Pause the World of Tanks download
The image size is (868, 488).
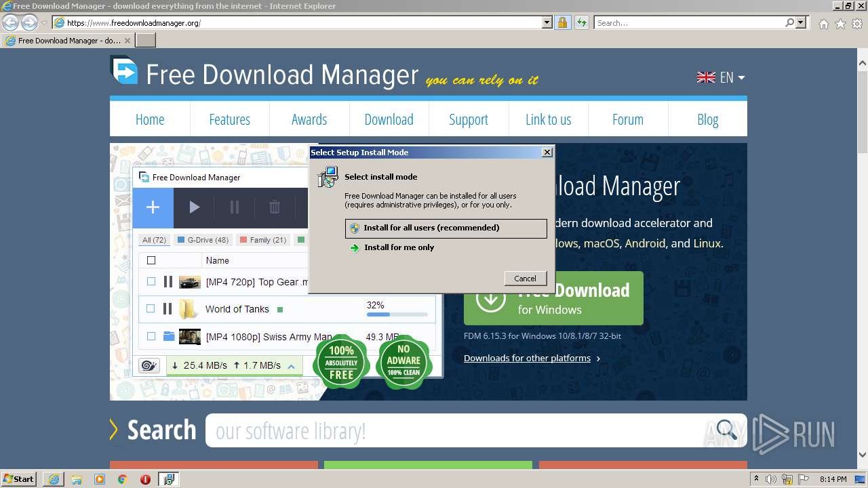coord(167,309)
